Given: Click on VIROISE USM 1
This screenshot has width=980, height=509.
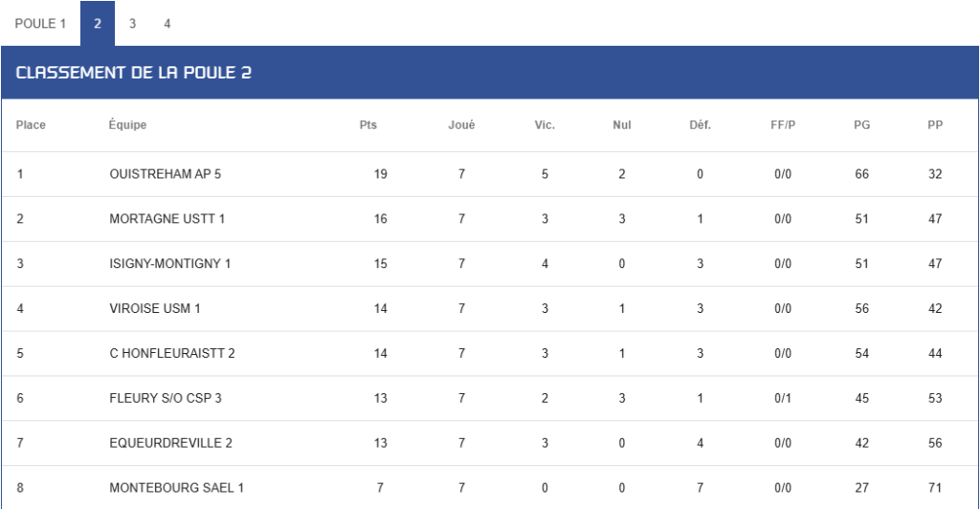Looking at the screenshot, I should [155, 308].
